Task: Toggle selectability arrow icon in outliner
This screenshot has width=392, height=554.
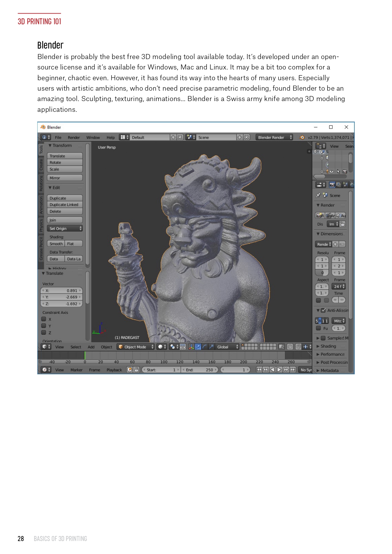Action: [x=338, y=172]
